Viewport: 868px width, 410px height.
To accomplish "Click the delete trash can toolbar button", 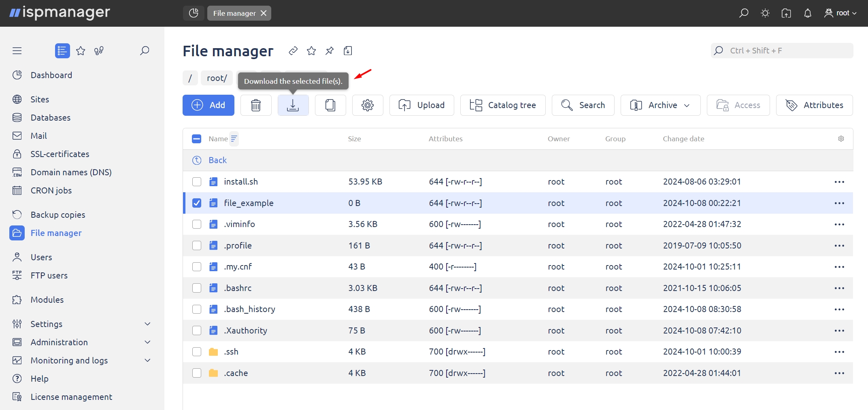I will pos(256,105).
